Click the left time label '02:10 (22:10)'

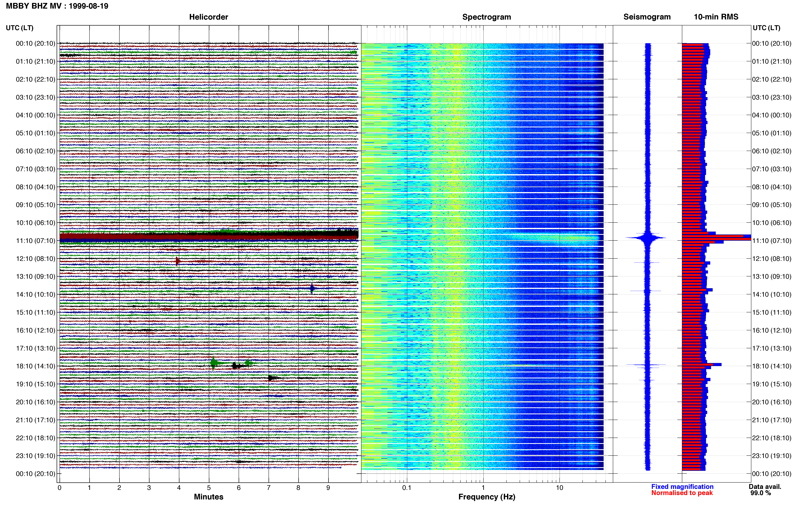point(36,79)
